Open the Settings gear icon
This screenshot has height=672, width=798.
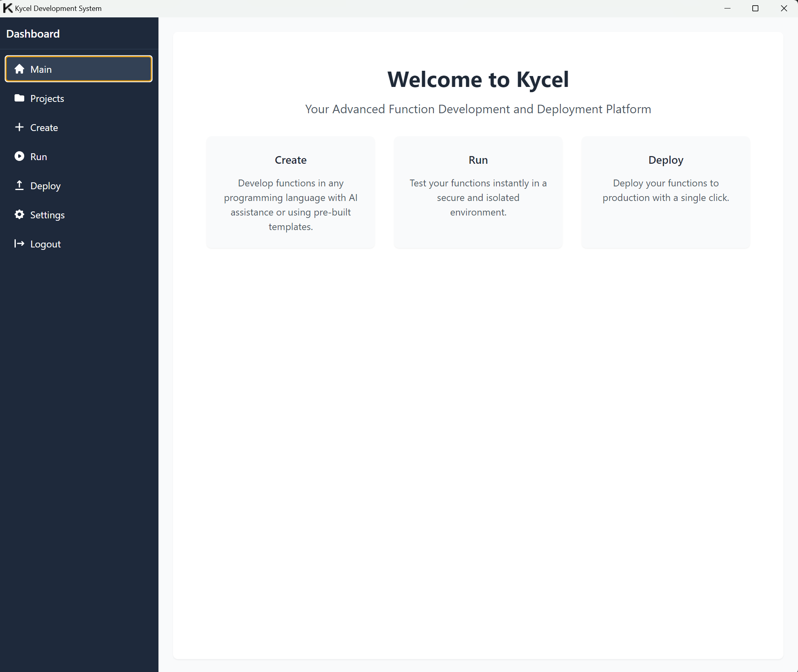pyautogui.click(x=19, y=215)
